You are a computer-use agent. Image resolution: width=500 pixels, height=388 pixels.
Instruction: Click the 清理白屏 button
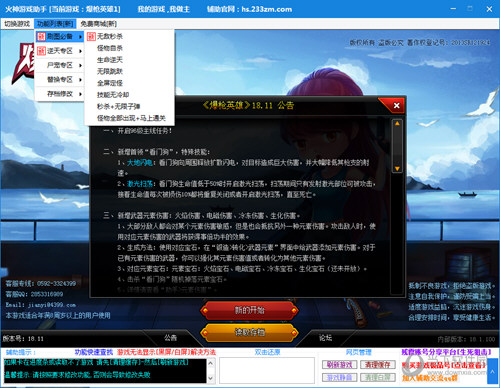point(378,377)
